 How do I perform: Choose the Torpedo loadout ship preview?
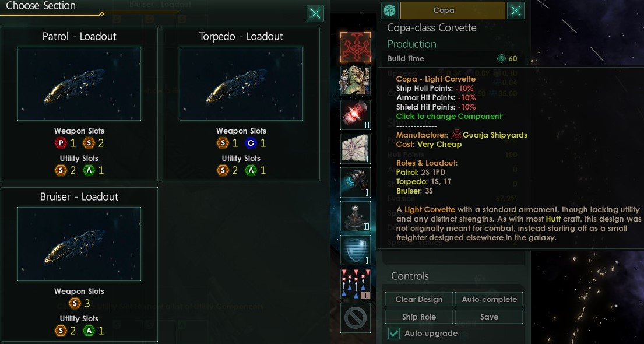(241, 83)
